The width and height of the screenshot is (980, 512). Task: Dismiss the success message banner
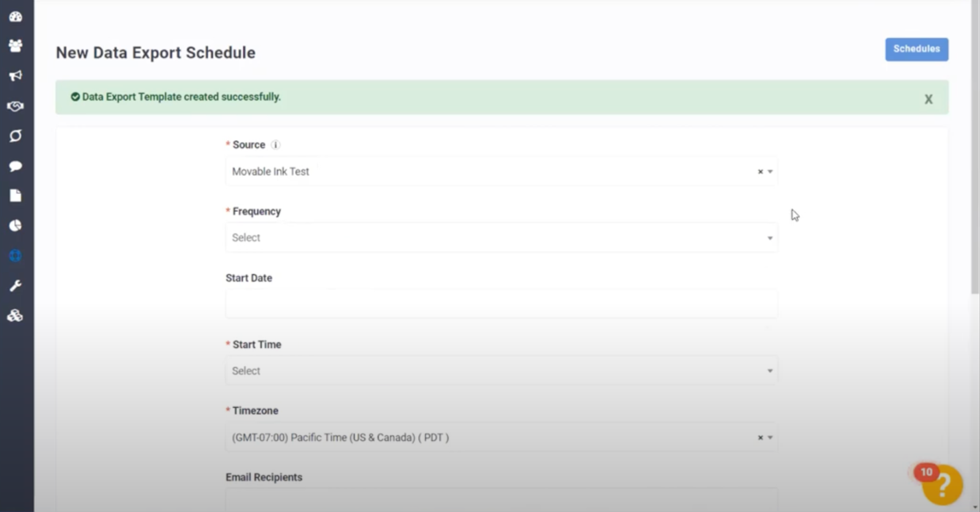pos(929,99)
